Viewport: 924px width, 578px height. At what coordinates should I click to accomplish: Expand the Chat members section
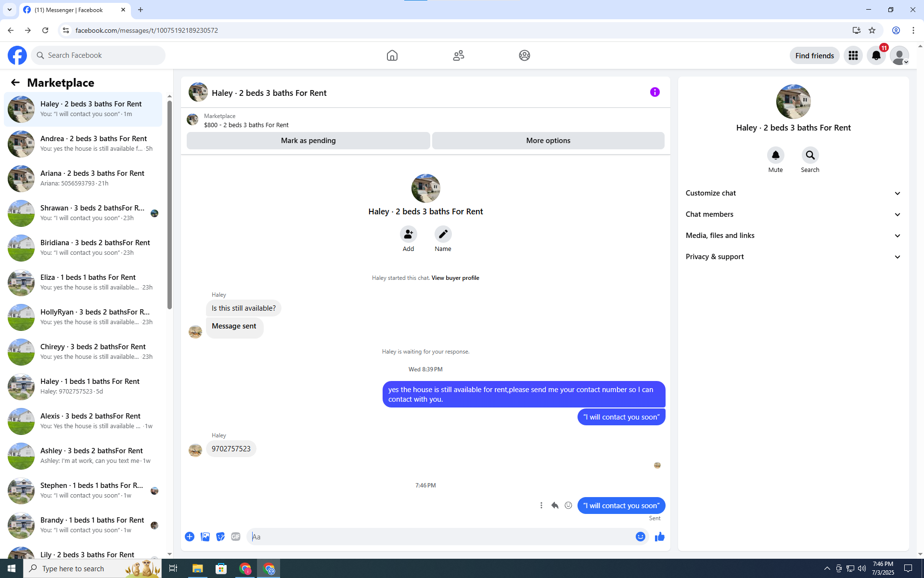tap(793, 214)
